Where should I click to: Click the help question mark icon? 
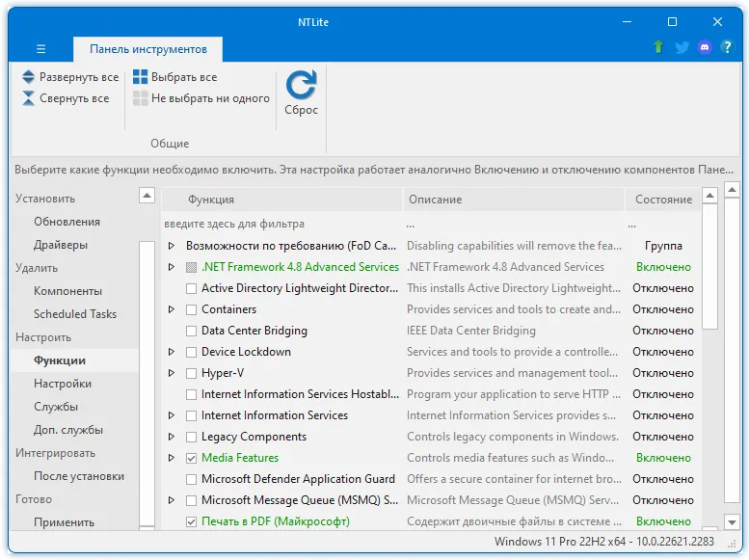[x=727, y=47]
